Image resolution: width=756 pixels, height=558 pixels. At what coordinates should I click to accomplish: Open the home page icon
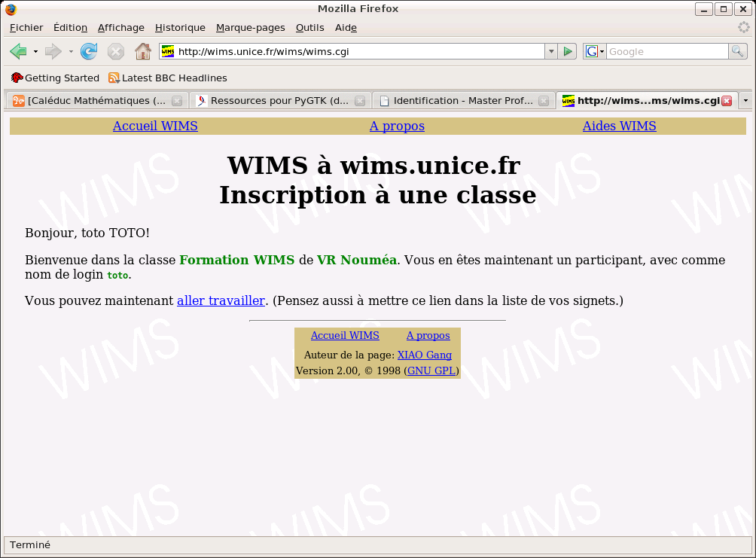(143, 51)
